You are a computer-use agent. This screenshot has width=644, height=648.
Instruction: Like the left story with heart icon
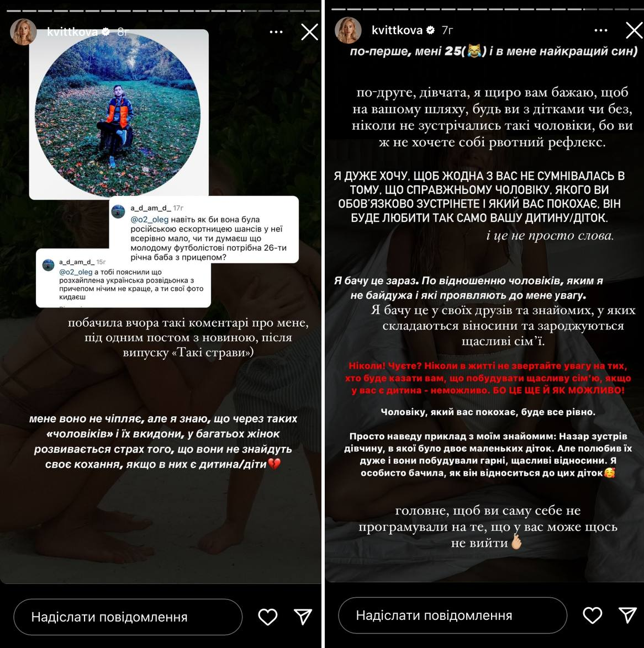point(268,617)
